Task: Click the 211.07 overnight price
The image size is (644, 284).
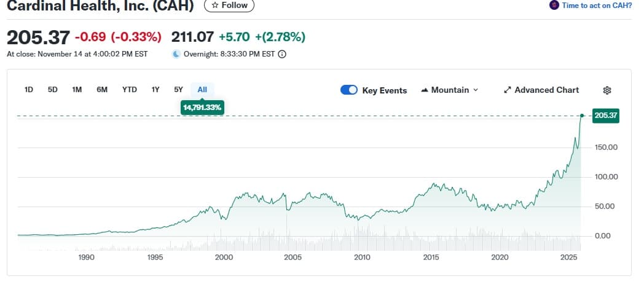Action: click(x=192, y=37)
